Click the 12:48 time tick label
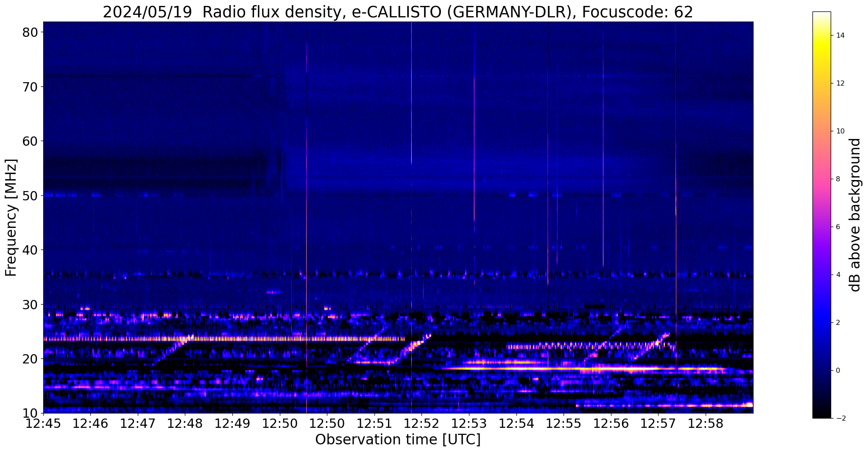The image size is (868, 452). [x=185, y=424]
